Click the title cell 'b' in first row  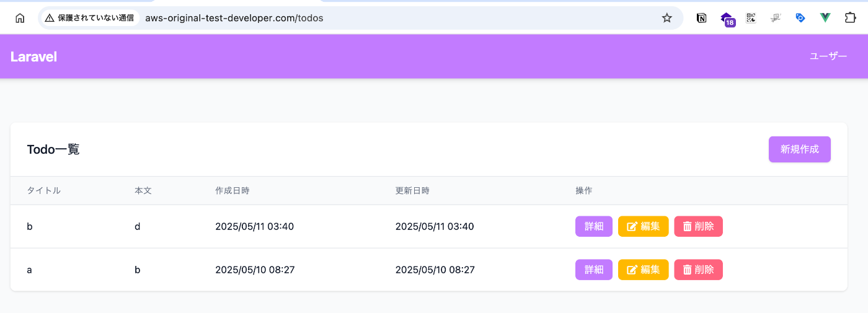30,226
